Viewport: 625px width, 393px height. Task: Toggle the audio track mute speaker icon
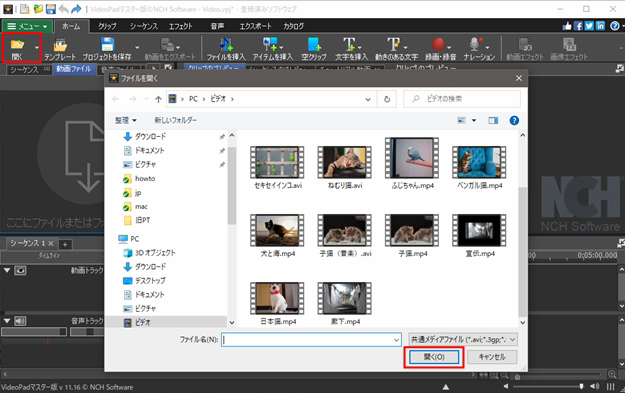[x=20, y=320]
